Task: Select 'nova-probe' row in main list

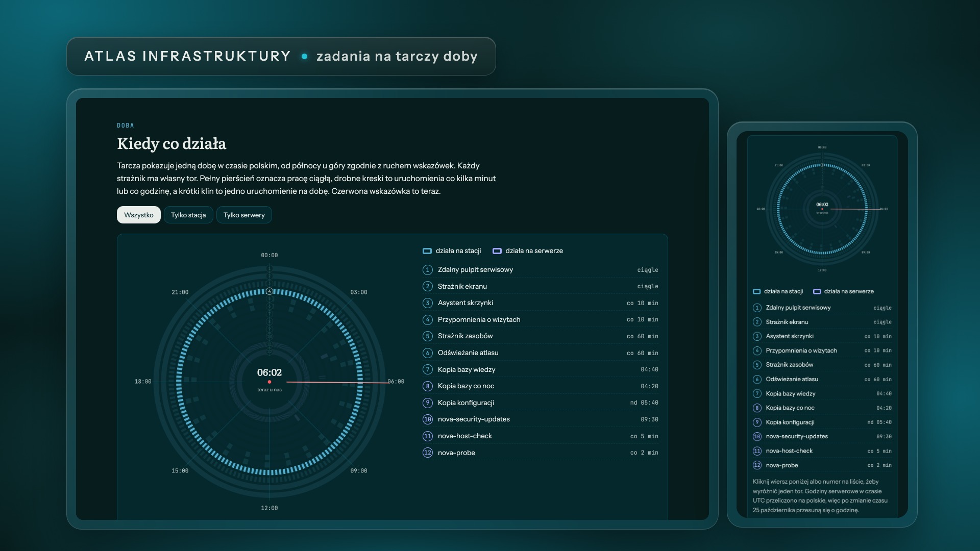Action: point(541,453)
